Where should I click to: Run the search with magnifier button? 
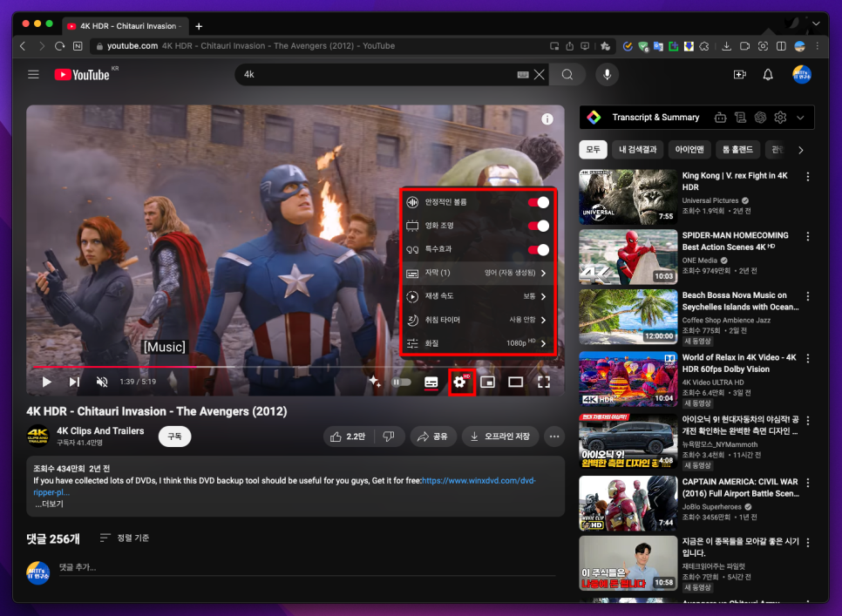(x=567, y=75)
